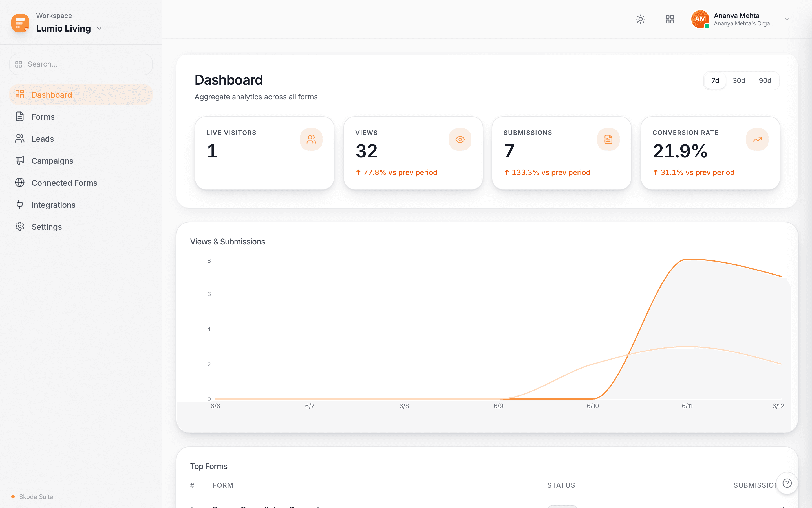Image resolution: width=812 pixels, height=508 pixels.
Task: Select the 7d time range
Action: [715, 81]
